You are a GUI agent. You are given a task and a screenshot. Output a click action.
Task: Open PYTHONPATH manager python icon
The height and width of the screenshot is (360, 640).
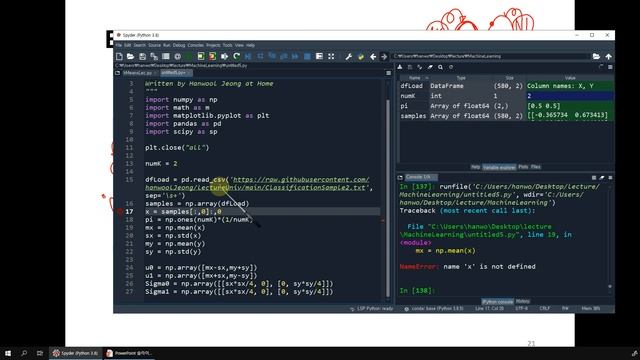(361, 56)
